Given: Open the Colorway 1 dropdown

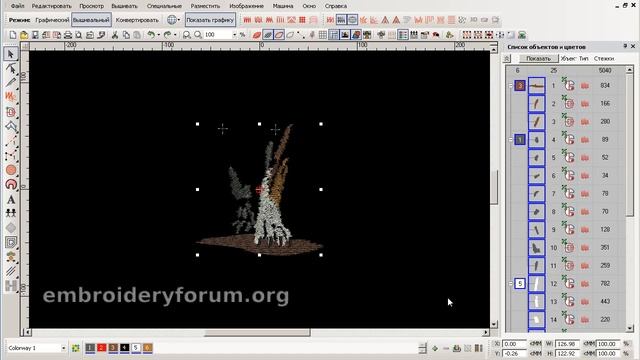Looking at the screenshot, I should coord(63,348).
